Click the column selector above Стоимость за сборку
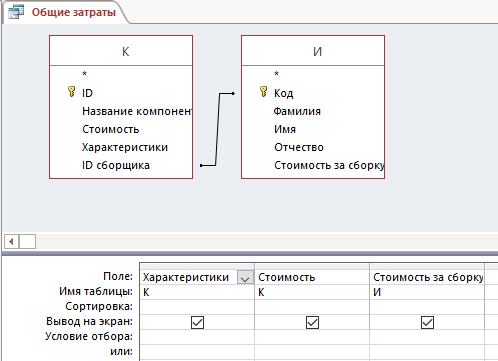 point(427,266)
